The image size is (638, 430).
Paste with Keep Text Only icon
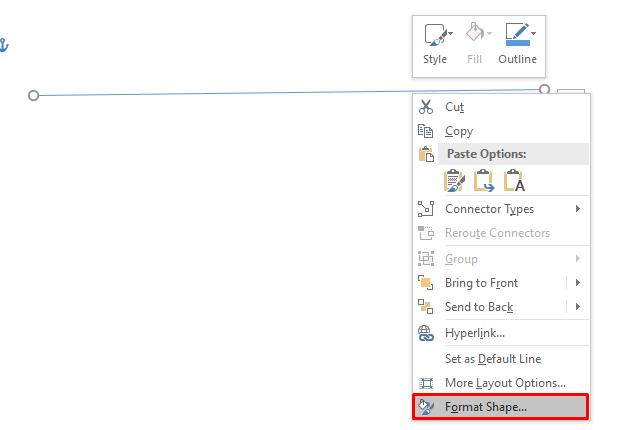click(x=514, y=181)
